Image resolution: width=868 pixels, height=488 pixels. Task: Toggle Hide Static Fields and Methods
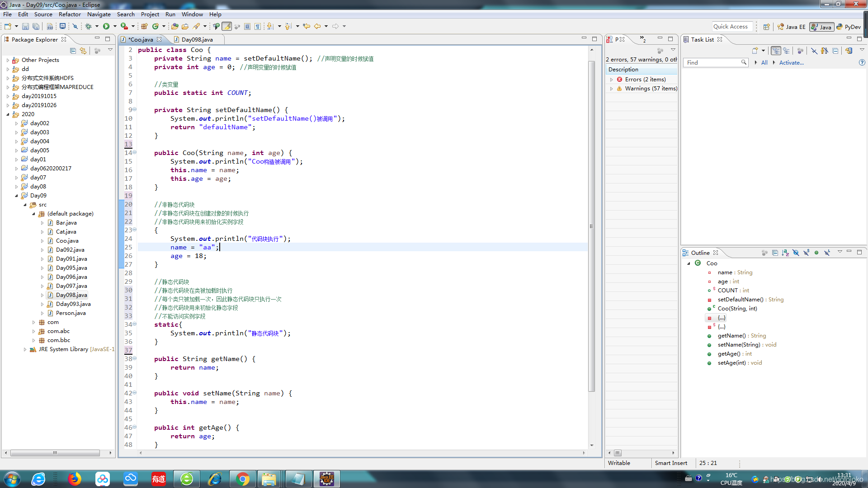[x=806, y=253]
